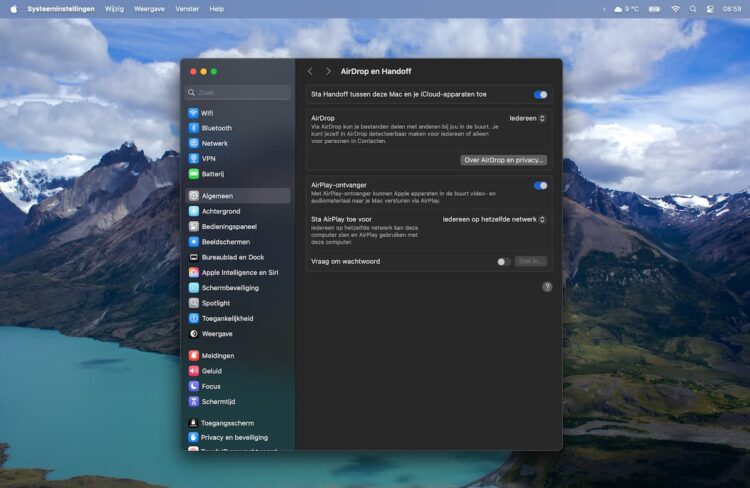
Task: Turn off AirPlay-ontvanger toggle
Action: 540,185
